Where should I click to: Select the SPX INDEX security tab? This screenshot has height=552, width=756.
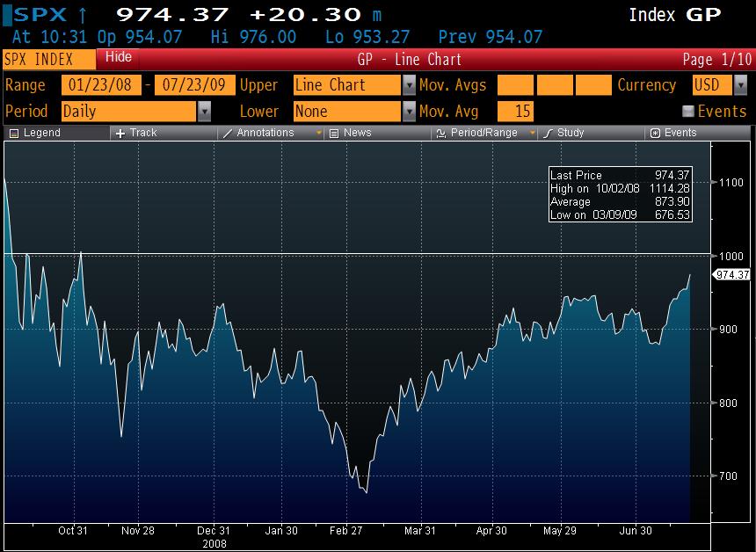click(48, 59)
